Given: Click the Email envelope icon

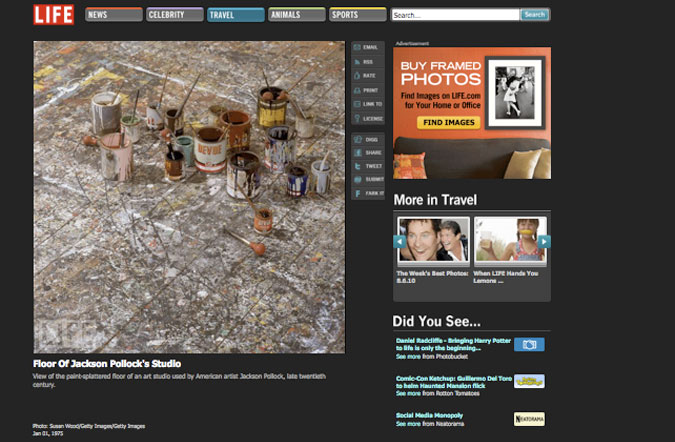Looking at the screenshot, I should pos(357,47).
